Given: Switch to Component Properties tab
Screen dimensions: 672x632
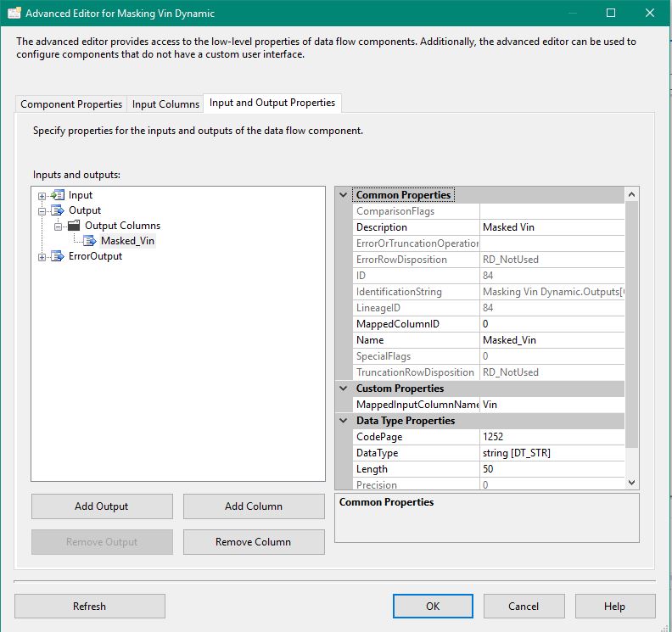Looking at the screenshot, I should click(x=71, y=104).
